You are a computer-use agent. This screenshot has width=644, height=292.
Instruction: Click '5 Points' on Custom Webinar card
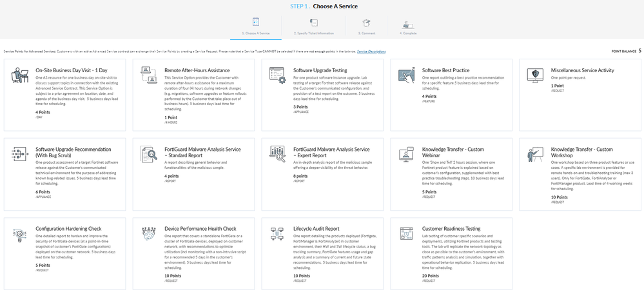pyautogui.click(x=429, y=192)
